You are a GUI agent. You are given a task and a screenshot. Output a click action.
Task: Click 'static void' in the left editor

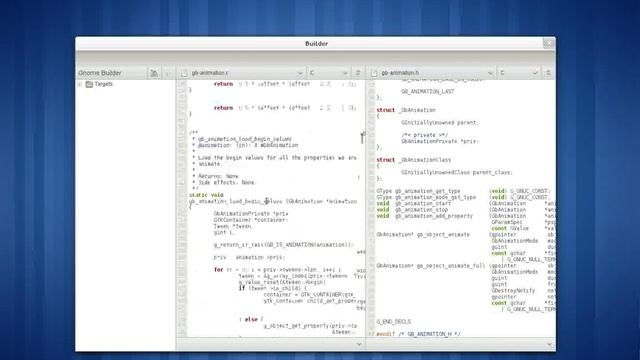tap(207, 195)
